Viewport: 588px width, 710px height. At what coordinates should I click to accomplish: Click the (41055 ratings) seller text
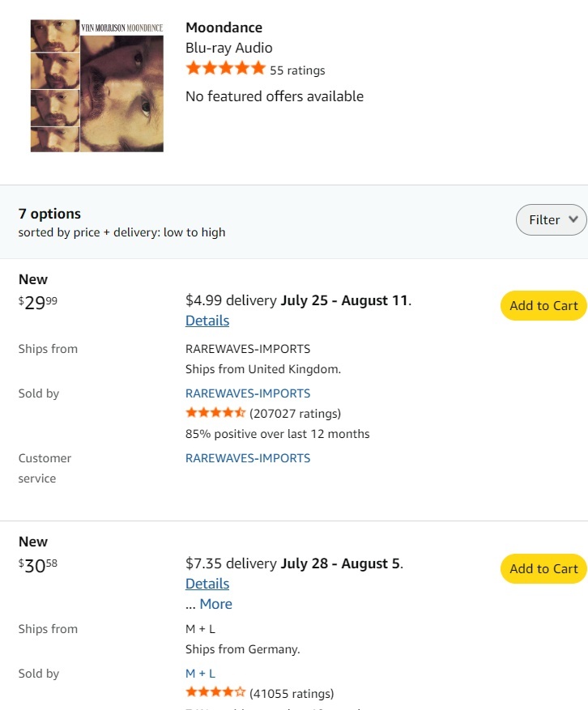(x=292, y=693)
